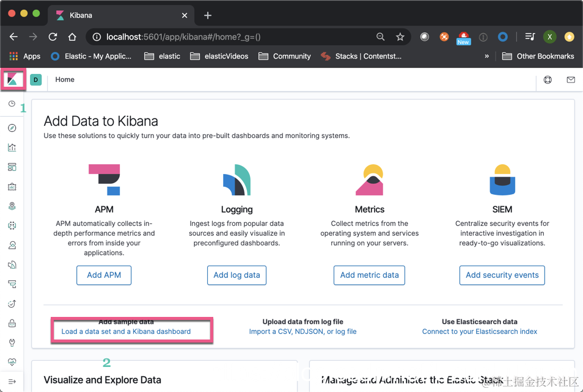Open Maps pin icon in sidebar
This screenshot has width=583, height=392.
12,206
